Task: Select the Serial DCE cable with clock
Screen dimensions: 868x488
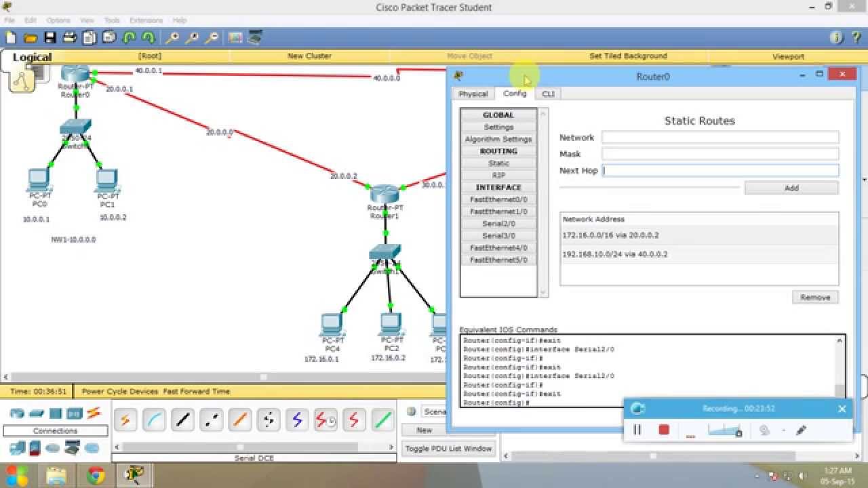Action: click(x=326, y=420)
